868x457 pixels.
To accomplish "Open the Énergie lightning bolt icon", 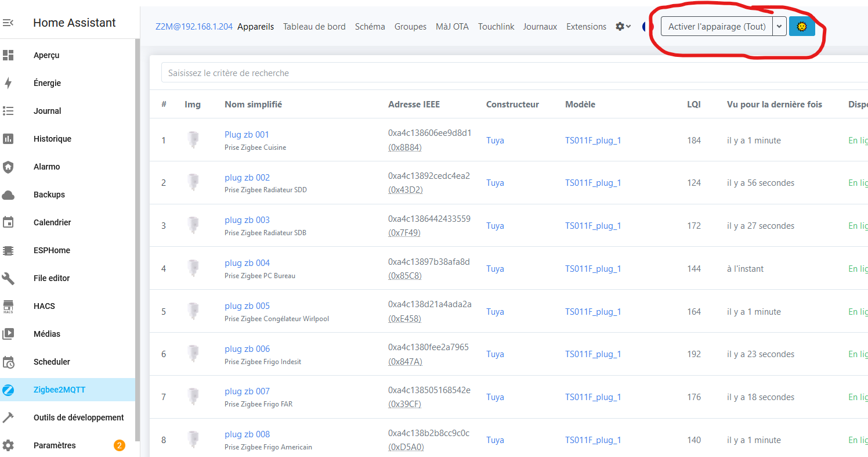I will [x=8, y=83].
